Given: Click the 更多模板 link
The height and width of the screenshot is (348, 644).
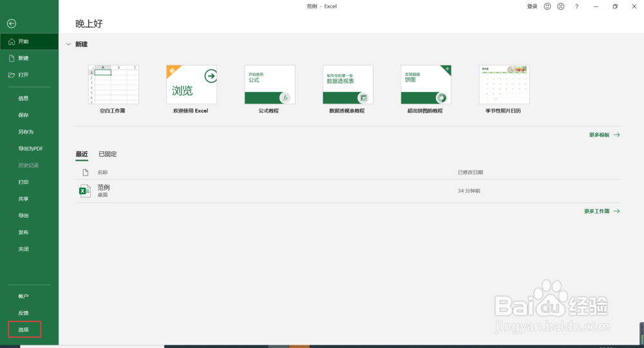Looking at the screenshot, I should point(604,135).
